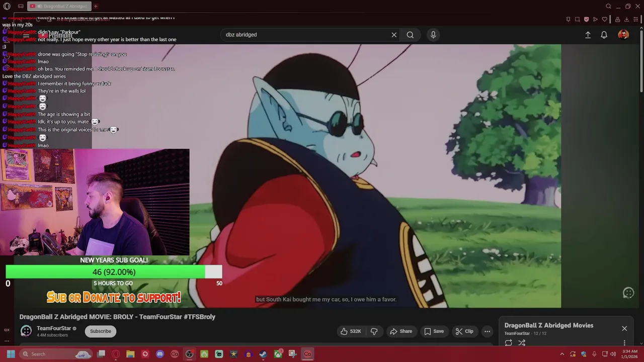Add page to bookmarks with heart icon

coord(604,20)
